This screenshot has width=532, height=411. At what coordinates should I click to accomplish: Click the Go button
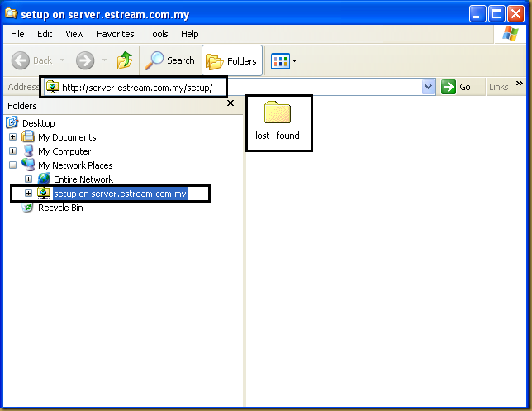tap(456, 87)
